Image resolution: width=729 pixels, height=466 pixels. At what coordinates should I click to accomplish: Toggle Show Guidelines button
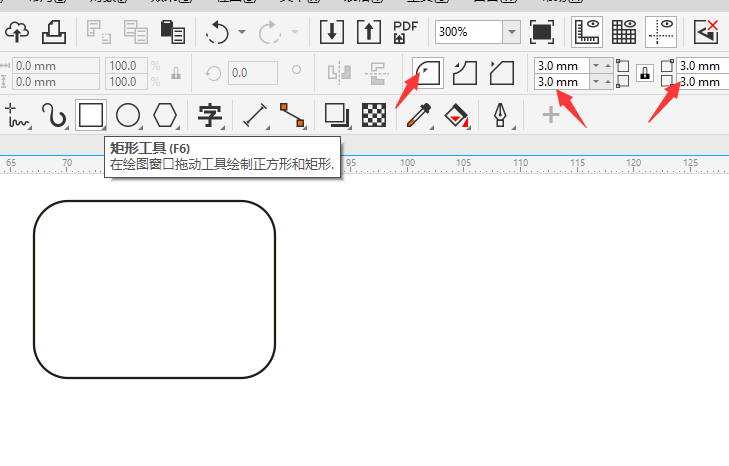(x=661, y=32)
